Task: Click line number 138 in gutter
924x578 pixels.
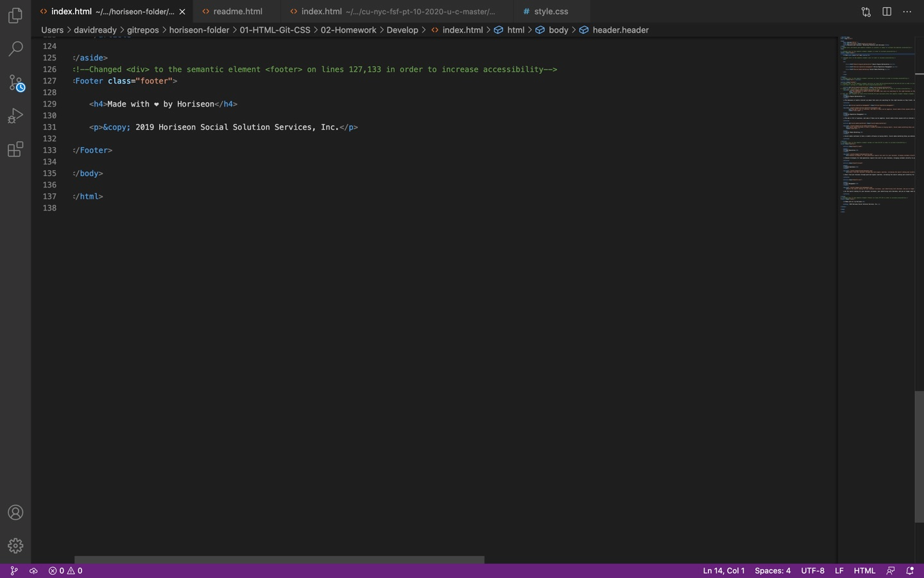Action: pyautogui.click(x=49, y=208)
